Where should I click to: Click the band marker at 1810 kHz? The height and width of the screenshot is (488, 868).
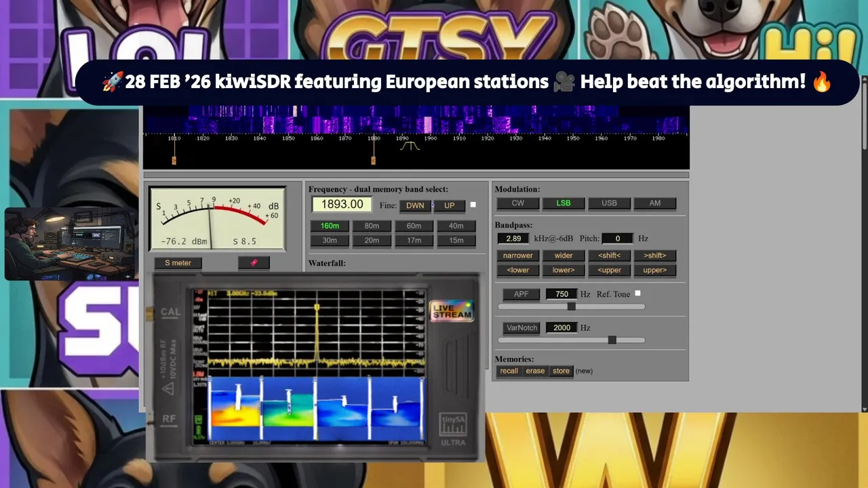click(174, 160)
